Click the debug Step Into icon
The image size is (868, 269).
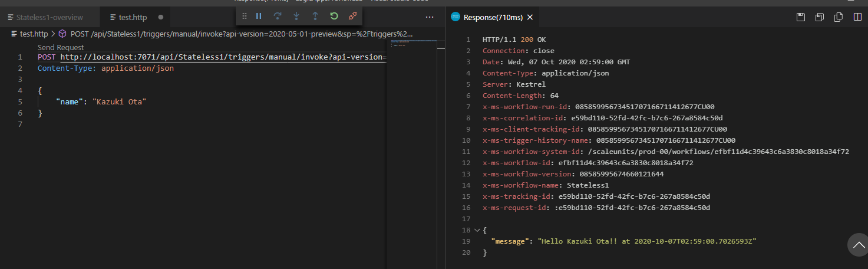[x=296, y=16]
